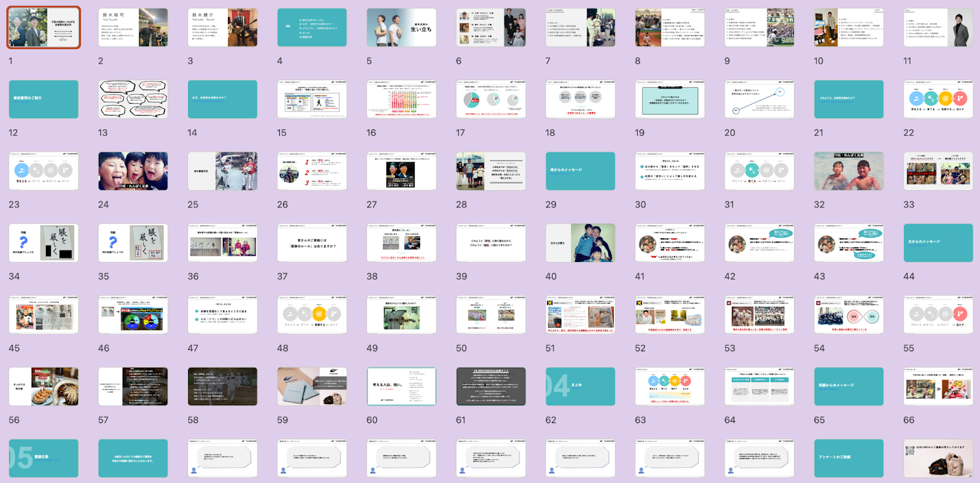Select slide 20 rising line graph thumbnail
This screenshot has height=483, width=980.
click(x=759, y=99)
